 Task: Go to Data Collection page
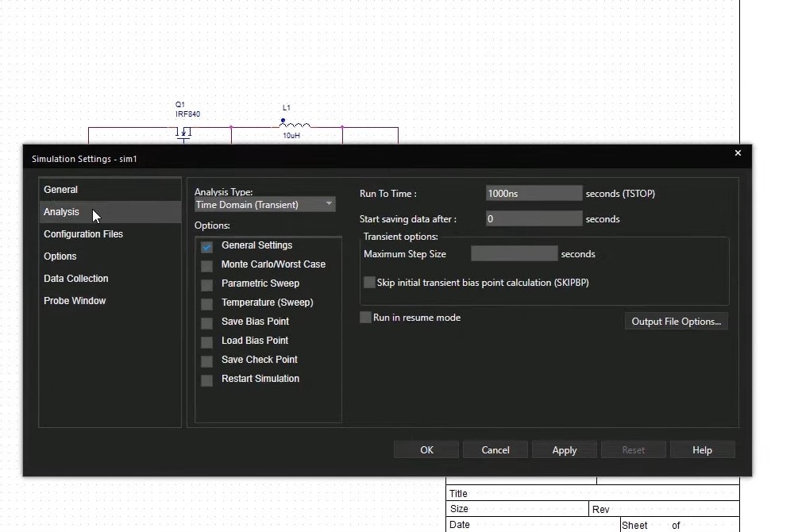110,279
